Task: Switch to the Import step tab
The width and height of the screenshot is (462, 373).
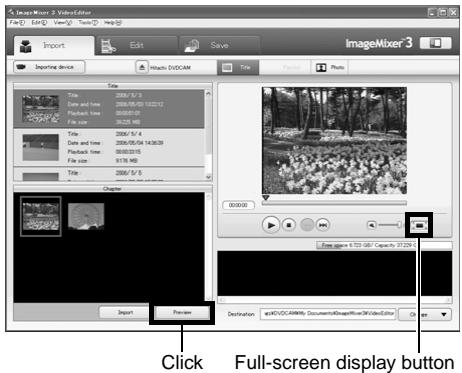Action: point(54,45)
